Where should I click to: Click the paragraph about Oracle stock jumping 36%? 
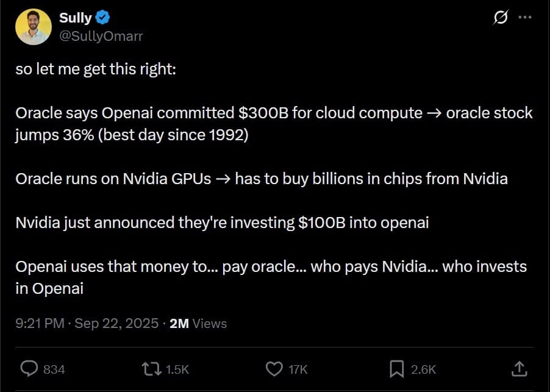coord(274,123)
